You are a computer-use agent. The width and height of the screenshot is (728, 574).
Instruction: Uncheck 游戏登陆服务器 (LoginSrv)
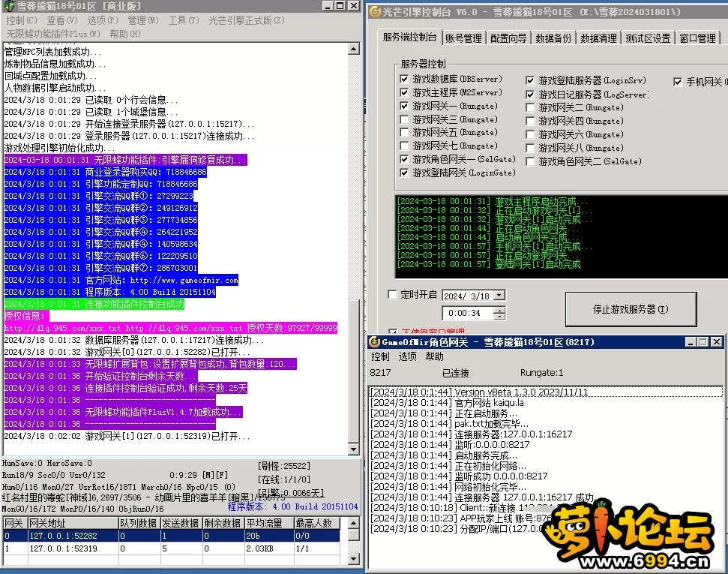[530, 81]
